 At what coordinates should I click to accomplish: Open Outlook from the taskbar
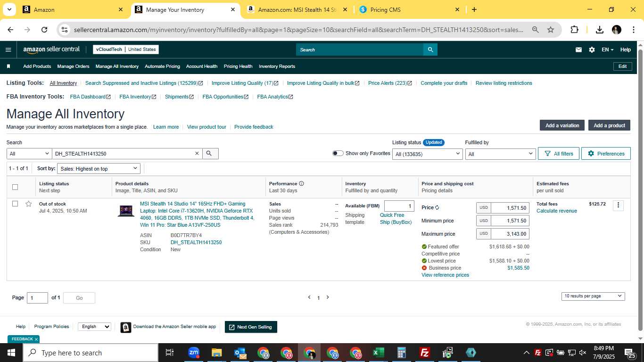(240, 353)
